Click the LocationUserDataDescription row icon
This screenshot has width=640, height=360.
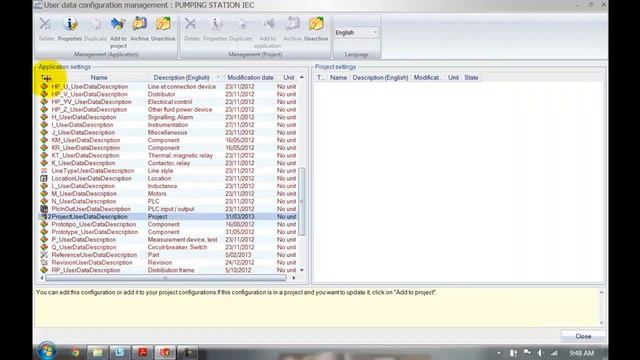coord(44,178)
